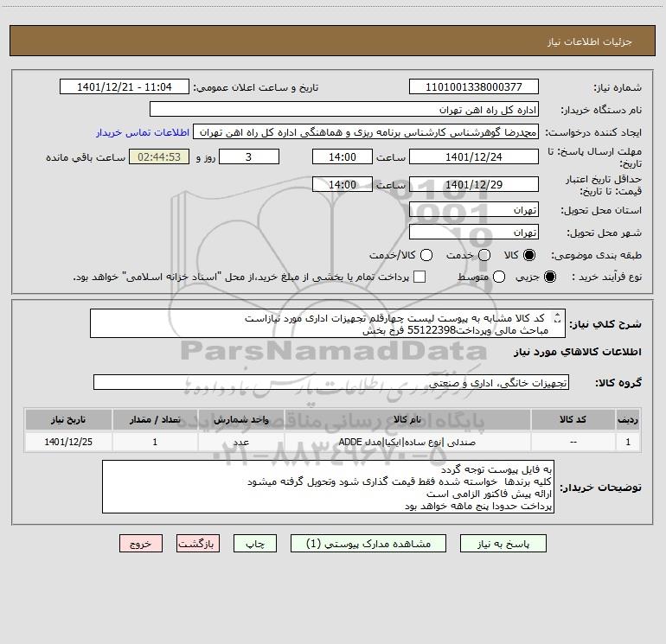Open the اطلاعات تماس خریدار link
The width and height of the screenshot is (666, 644).
click(143, 132)
